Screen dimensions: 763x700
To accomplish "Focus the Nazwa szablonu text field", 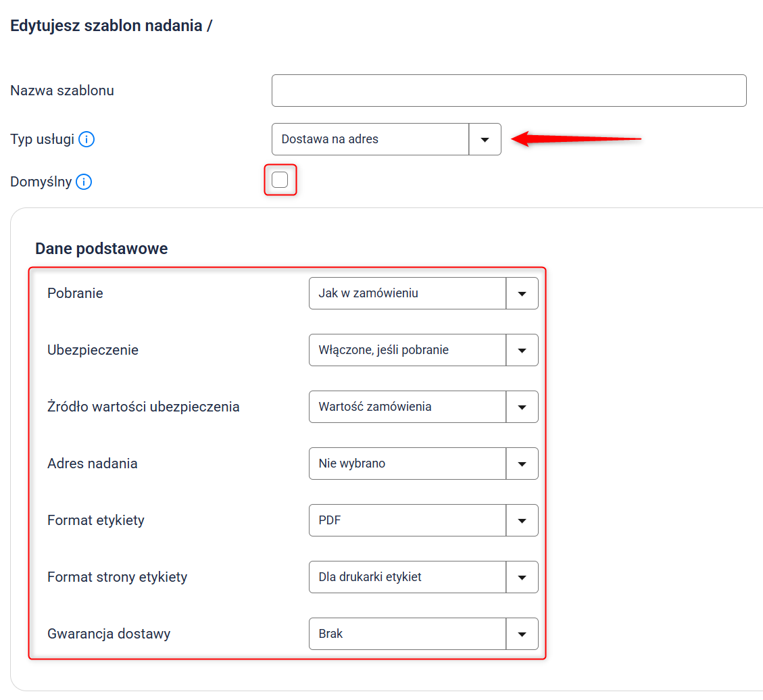I will pos(508,91).
